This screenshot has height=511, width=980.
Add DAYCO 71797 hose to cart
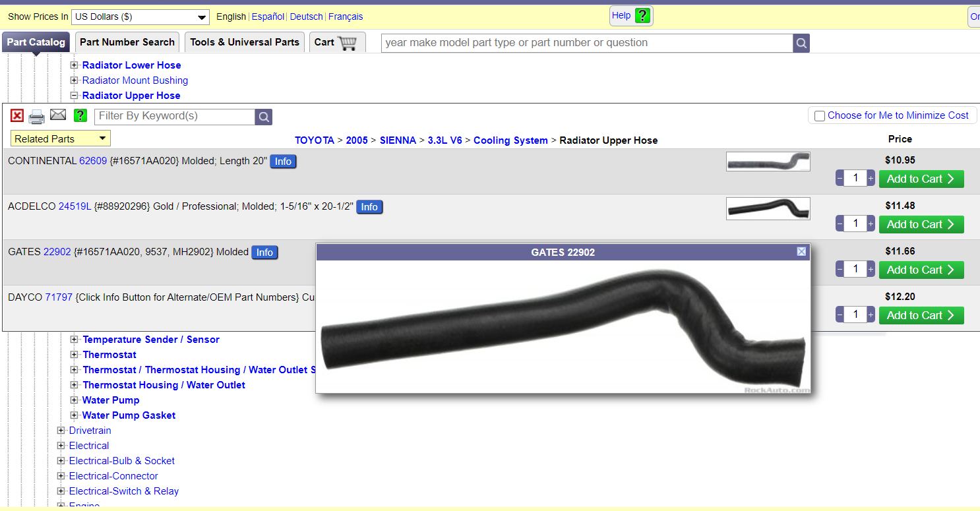(921, 315)
